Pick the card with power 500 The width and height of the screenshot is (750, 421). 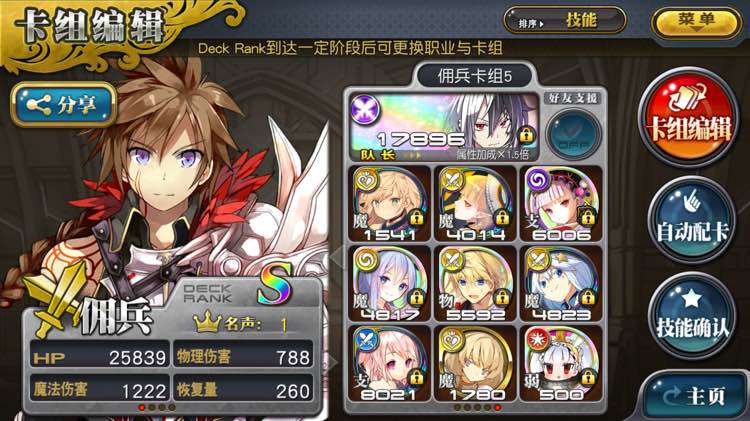pos(561,363)
